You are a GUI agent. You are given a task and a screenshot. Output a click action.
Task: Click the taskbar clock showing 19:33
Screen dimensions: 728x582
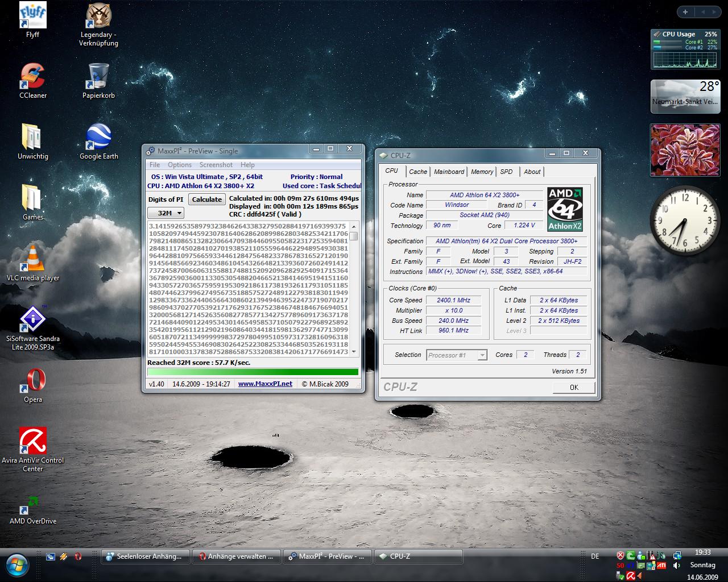703,552
